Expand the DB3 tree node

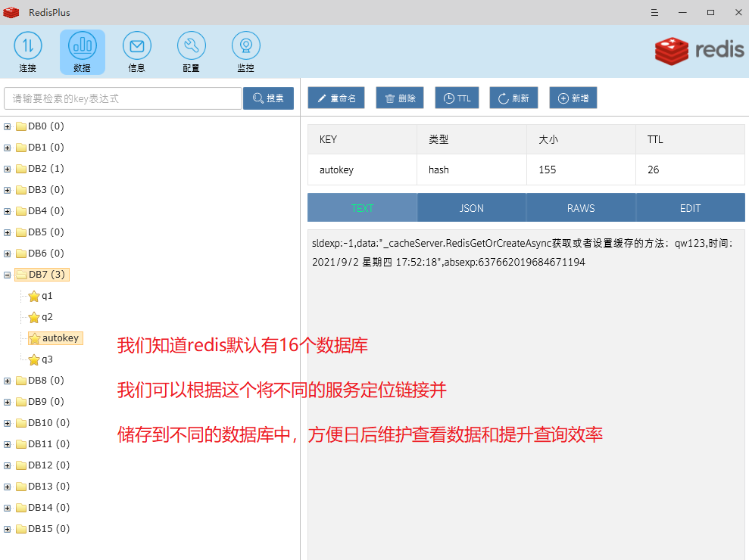7,190
